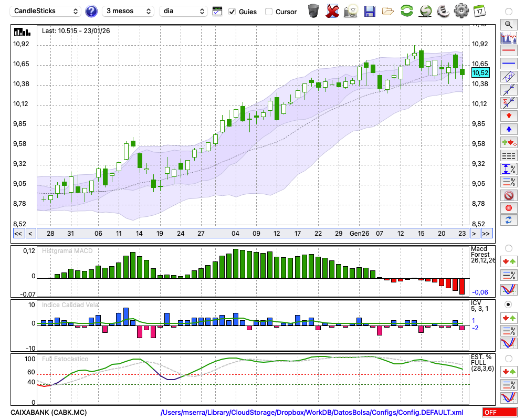Screen dimensions: 525x420
Task: Click the trash can icon
Action: 313,11
